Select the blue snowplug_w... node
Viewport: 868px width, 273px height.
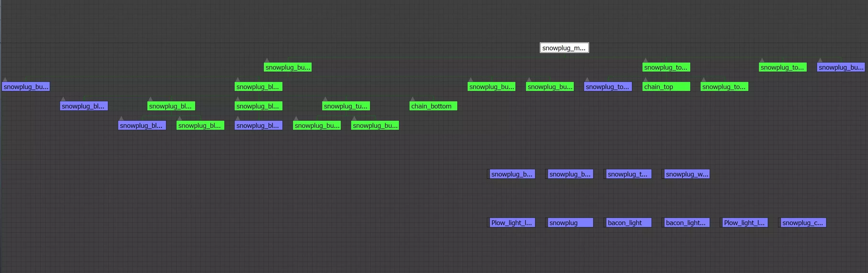(687, 174)
